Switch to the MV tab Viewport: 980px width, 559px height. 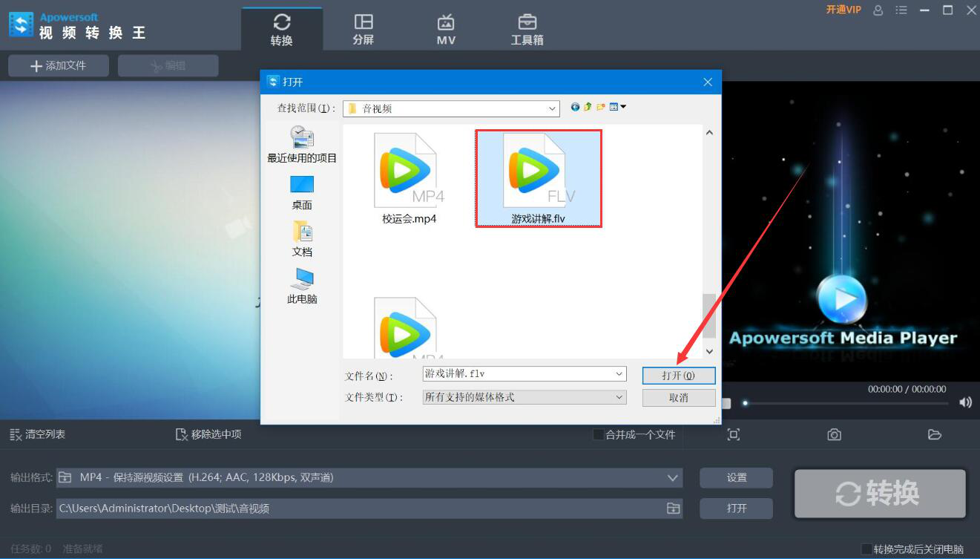coord(446,30)
